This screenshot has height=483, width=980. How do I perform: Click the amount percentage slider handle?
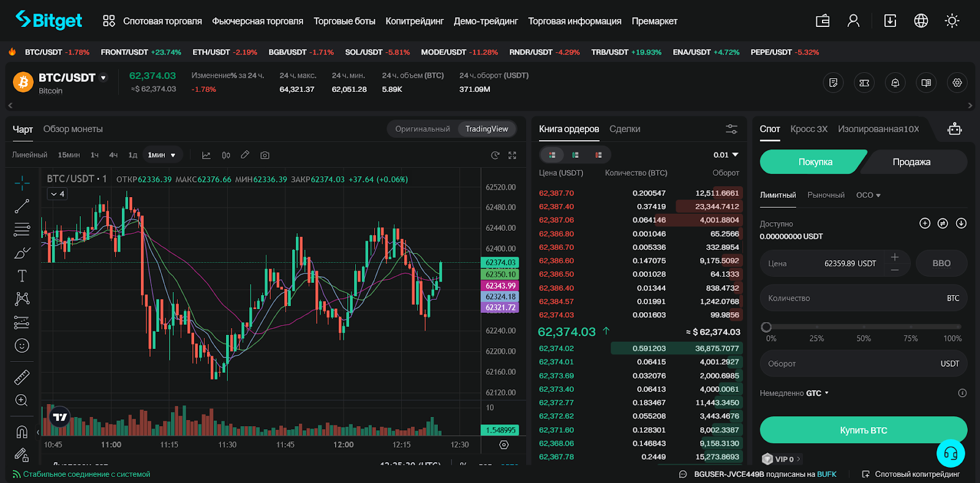pos(766,327)
